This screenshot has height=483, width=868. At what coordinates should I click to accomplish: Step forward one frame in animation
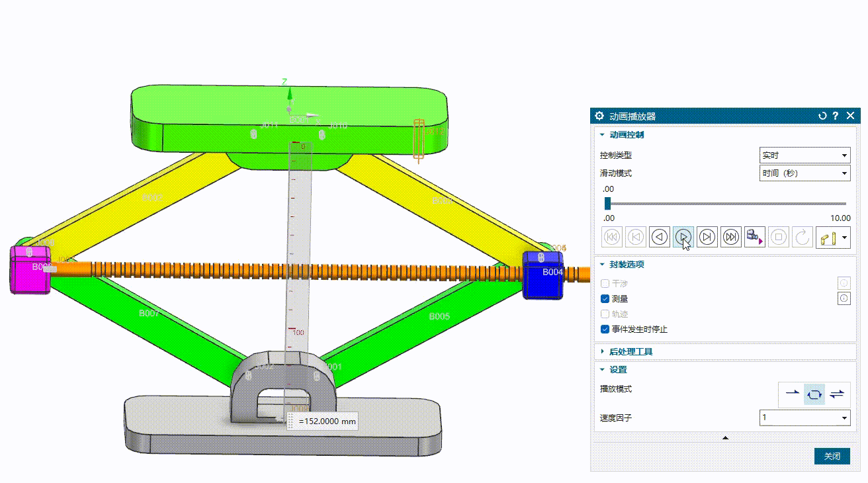(x=707, y=236)
